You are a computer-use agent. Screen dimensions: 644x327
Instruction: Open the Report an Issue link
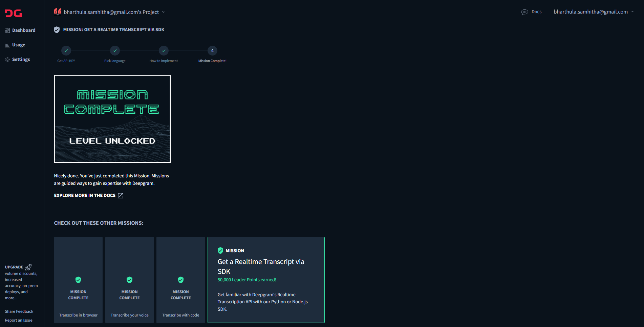[19, 320]
